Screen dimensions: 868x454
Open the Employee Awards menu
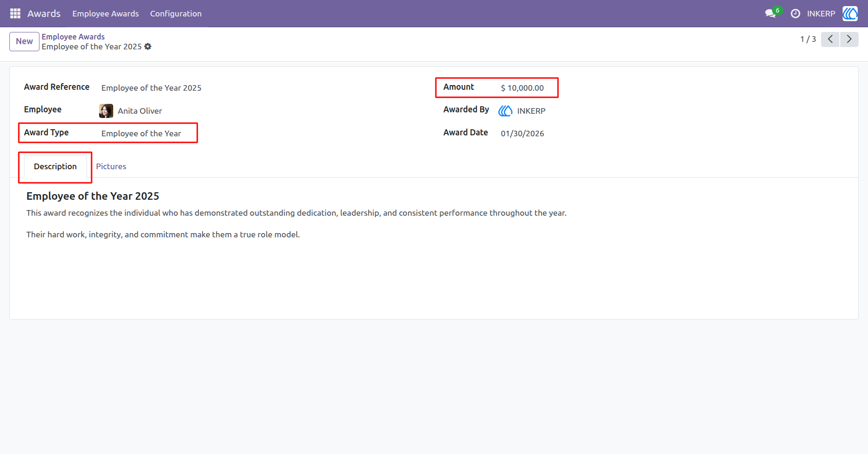pyautogui.click(x=106, y=14)
